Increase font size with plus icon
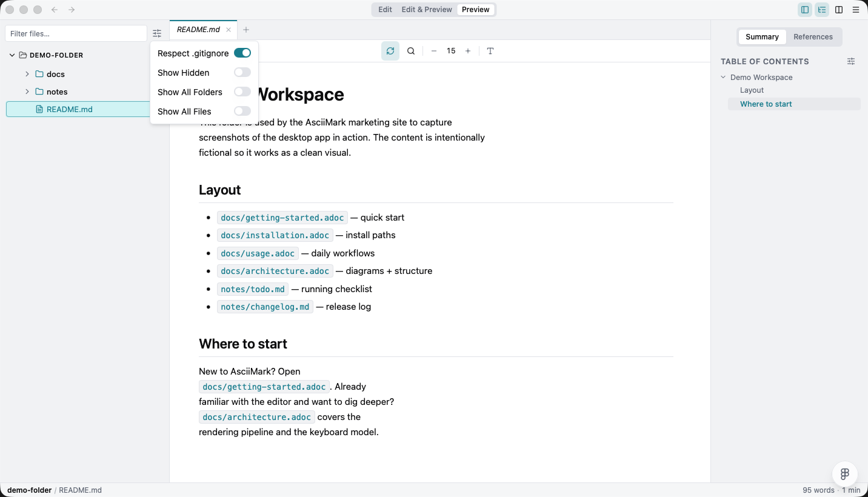 click(468, 51)
